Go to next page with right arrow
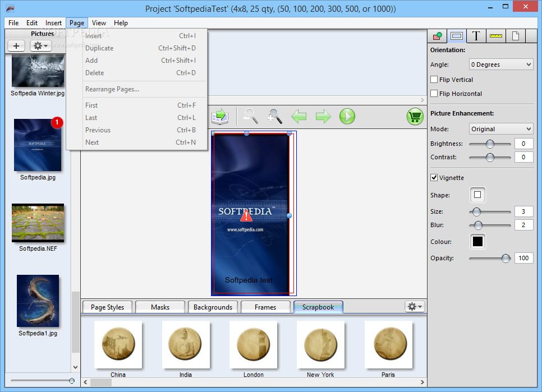 click(x=323, y=117)
